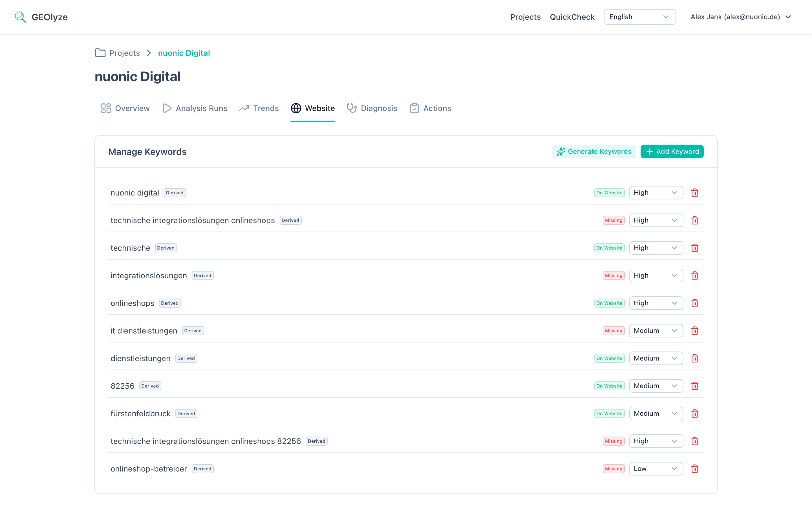This screenshot has width=812, height=507.
Task: Switch to the Diagnosis tab
Action: click(x=372, y=108)
